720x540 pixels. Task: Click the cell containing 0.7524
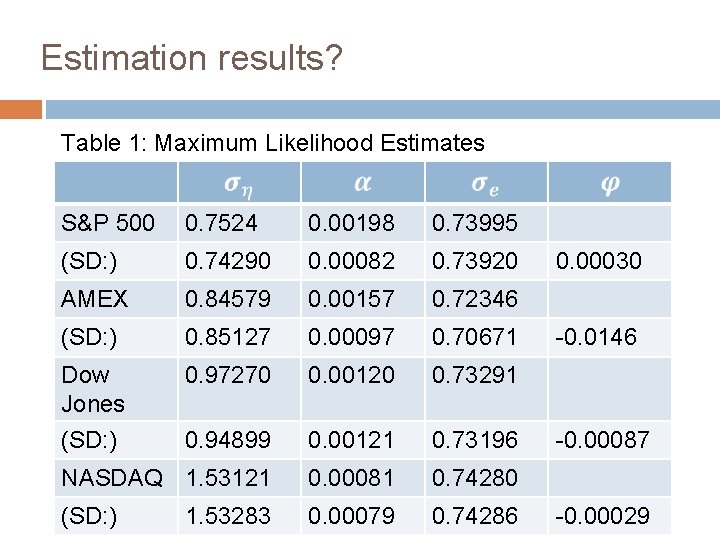coord(239,223)
